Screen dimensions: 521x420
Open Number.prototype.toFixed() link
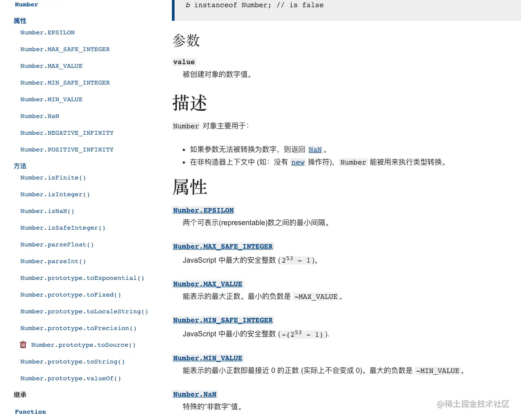(71, 295)
